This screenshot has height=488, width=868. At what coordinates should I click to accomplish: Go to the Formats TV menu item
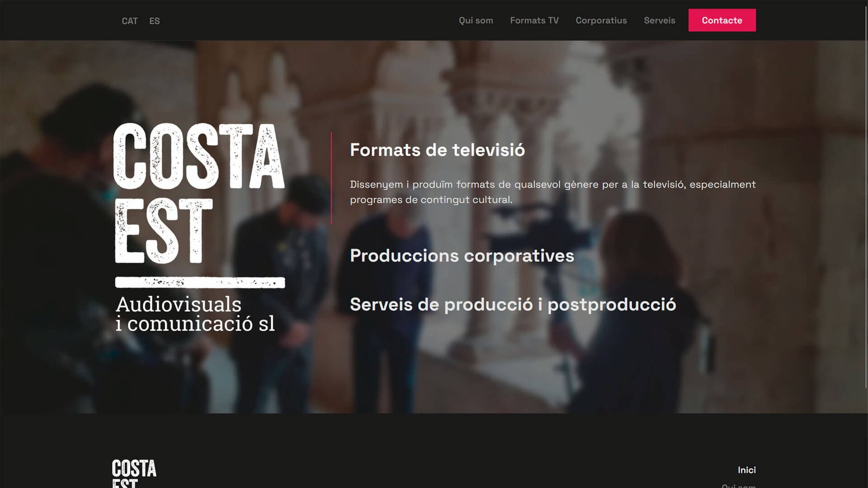tap(534, 21)
